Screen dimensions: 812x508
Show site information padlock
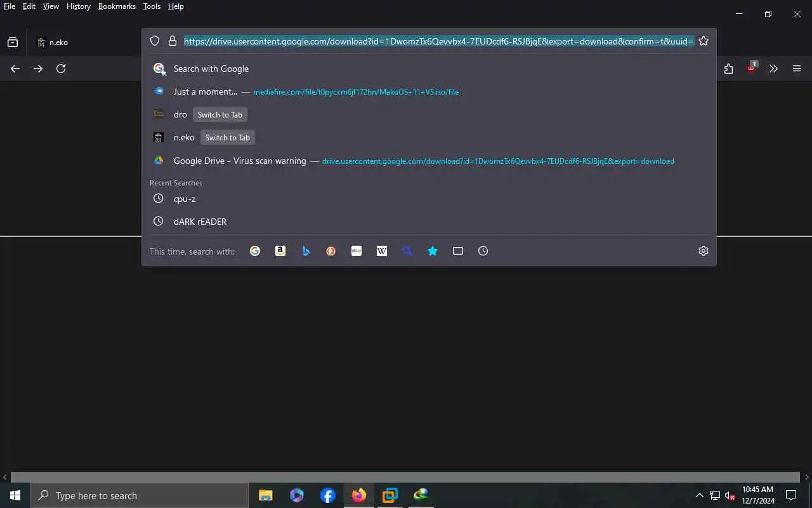[173, 41]
